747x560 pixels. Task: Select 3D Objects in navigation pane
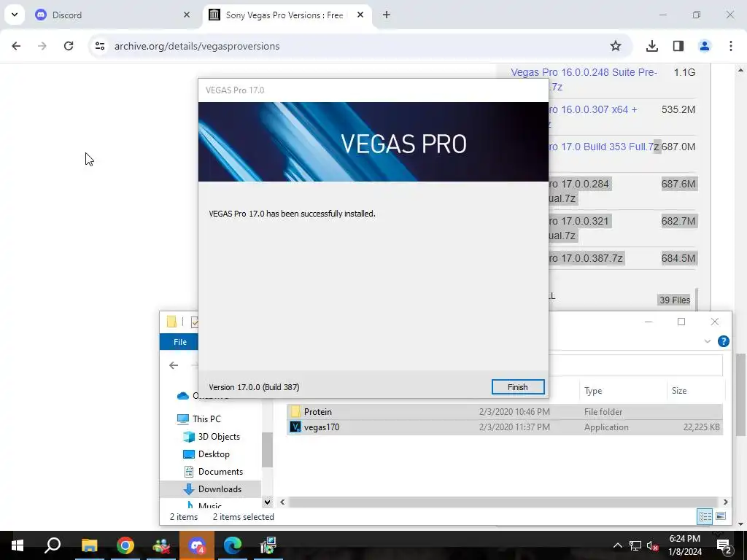219,437
